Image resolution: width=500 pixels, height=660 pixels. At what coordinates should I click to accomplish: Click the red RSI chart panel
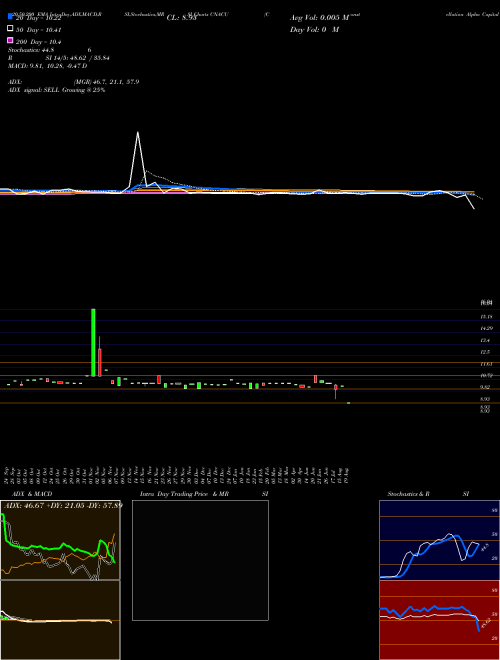tap(439, 620)
